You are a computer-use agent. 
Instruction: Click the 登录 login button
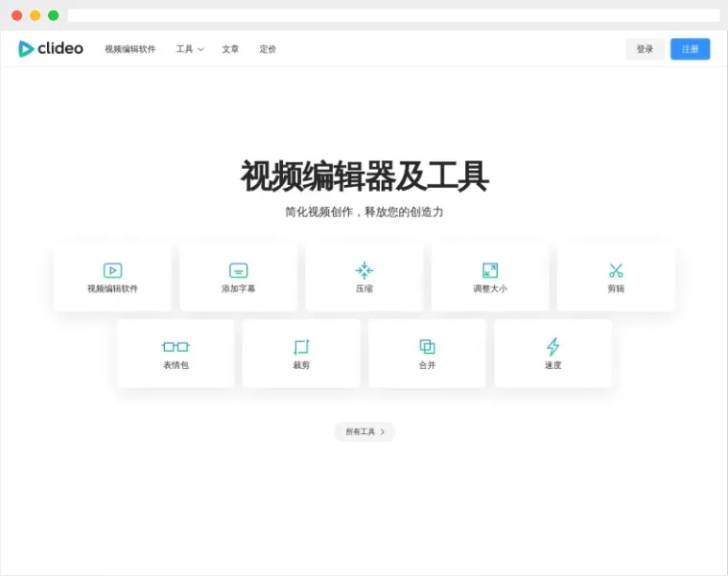645,49
